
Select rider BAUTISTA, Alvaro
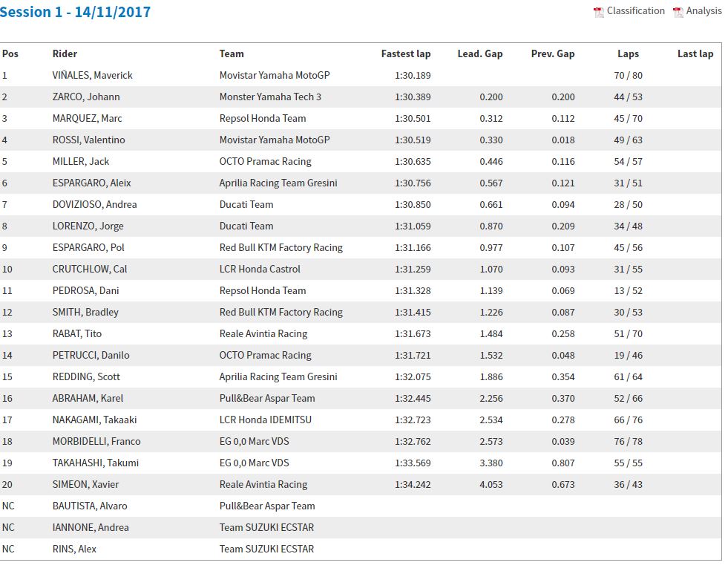pos(90,506)
